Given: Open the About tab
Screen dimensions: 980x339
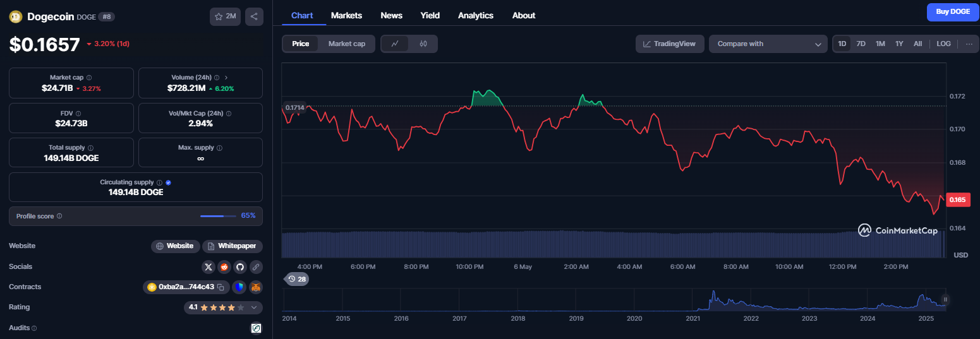Looking at the screenshot, I should [524, 15].
